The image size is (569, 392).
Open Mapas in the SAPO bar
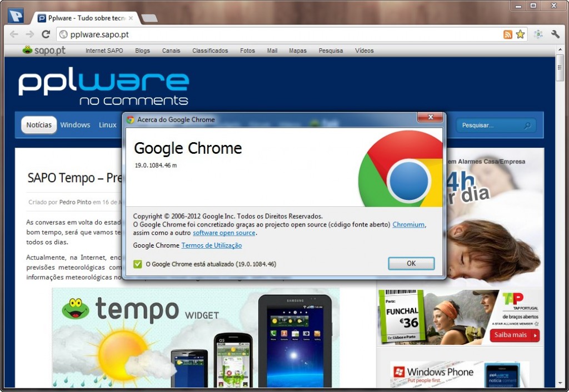point(298,51)
